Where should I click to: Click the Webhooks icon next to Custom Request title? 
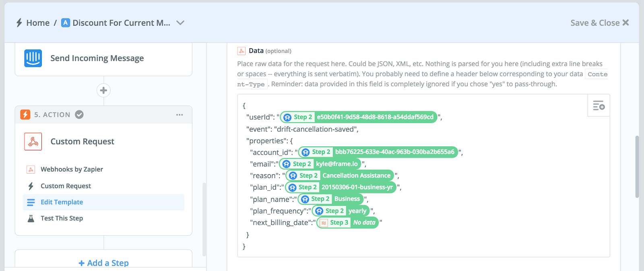coord(33,142)
